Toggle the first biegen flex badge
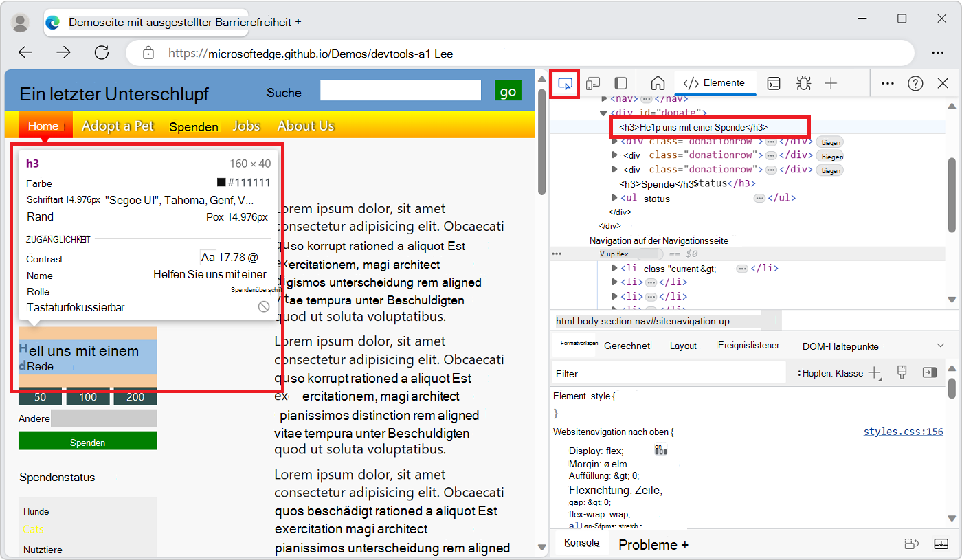The width and height of the screenshot is (962, 560). pyautogui.click(x=829, y=142)
